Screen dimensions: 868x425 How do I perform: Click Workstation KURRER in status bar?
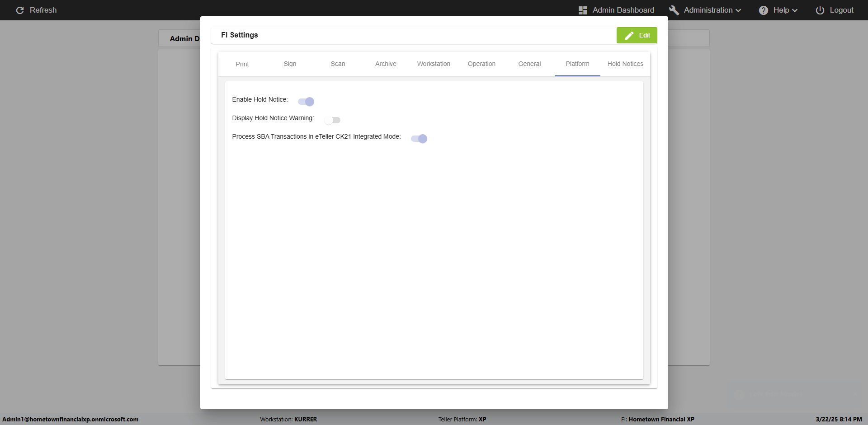click(288, 419)
